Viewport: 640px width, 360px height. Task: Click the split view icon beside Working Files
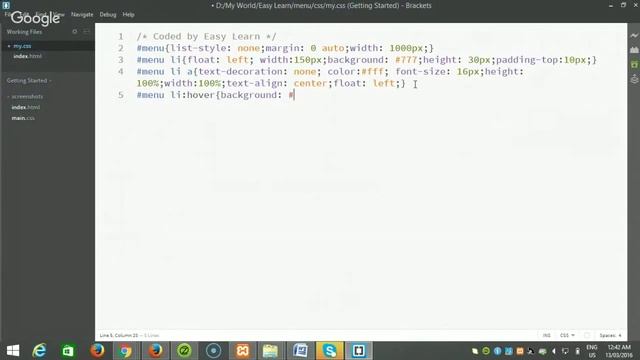pos(86,31)
